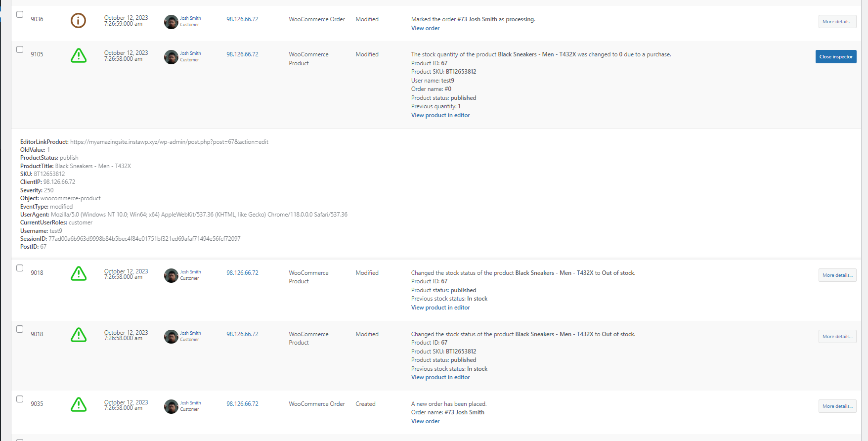The image size is (868, 441).
Task: Click Josh Smith's avatar in event 9035 row
Action: 171,406
